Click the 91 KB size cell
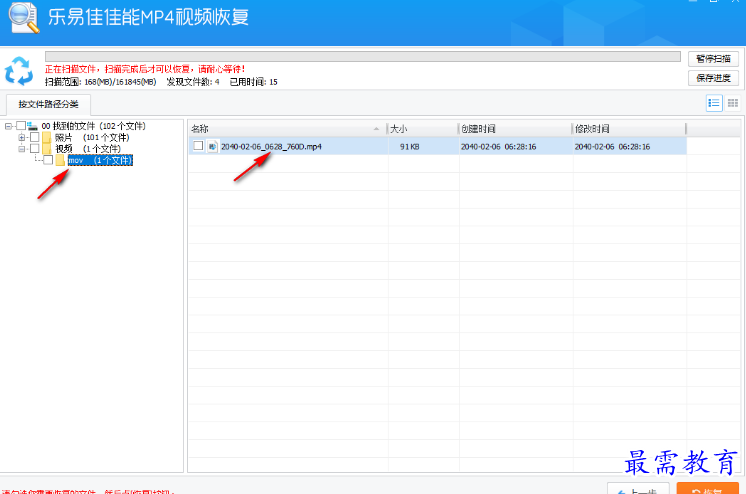 pos(409,147)
